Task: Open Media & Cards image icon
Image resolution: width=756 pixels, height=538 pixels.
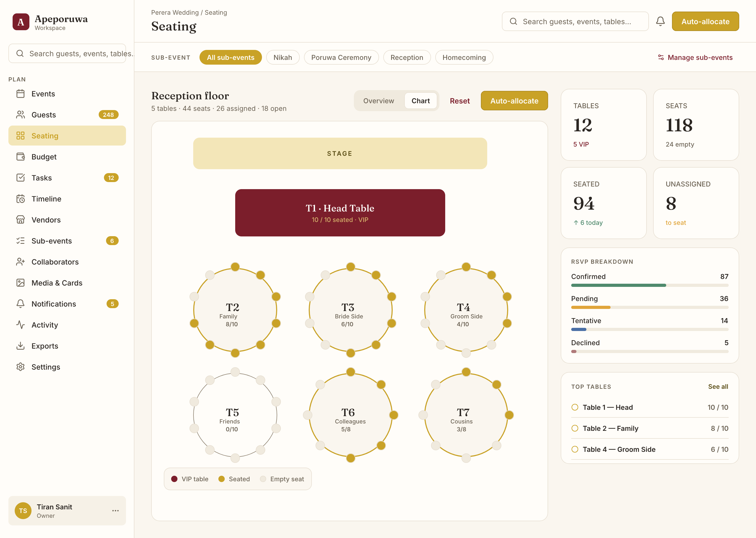Action: pyautogui.click(x=20, y=283)
